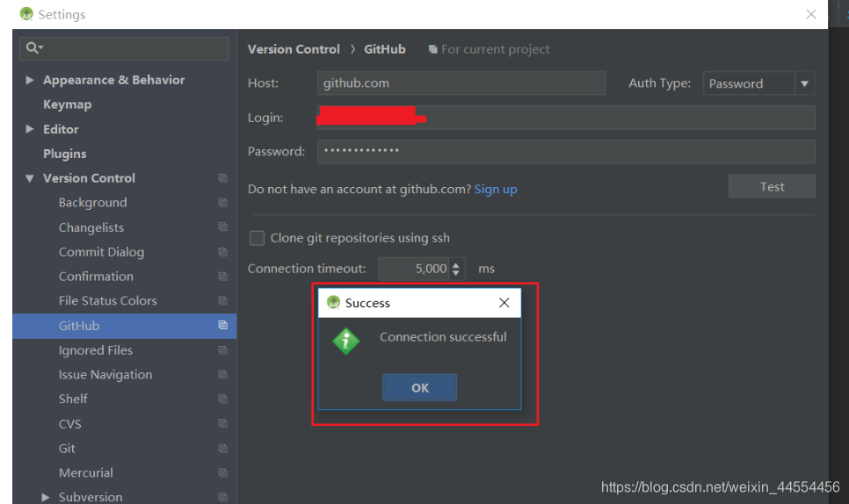Increase connection timeout with up arrow
The image size is (849, 504).
[x=456, y=264]
